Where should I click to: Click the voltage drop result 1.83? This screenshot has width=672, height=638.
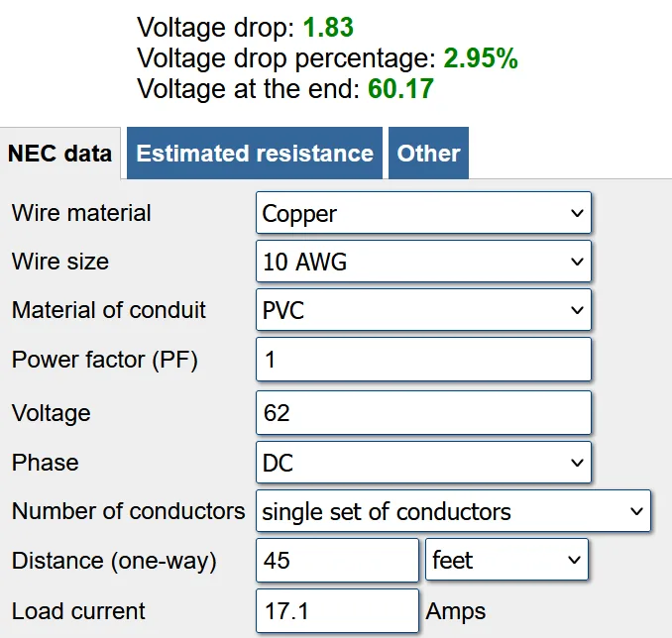click(x=329, y=27)
